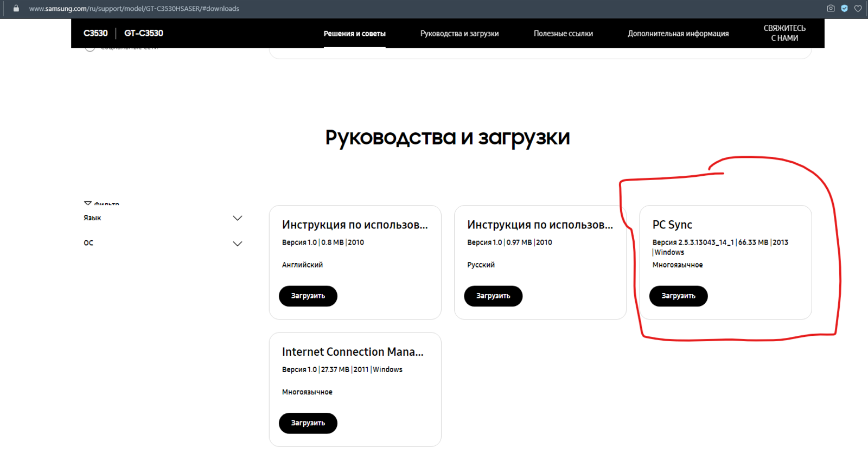
Task: Open the blue shield protection icon
Action: tap(845, 8)
